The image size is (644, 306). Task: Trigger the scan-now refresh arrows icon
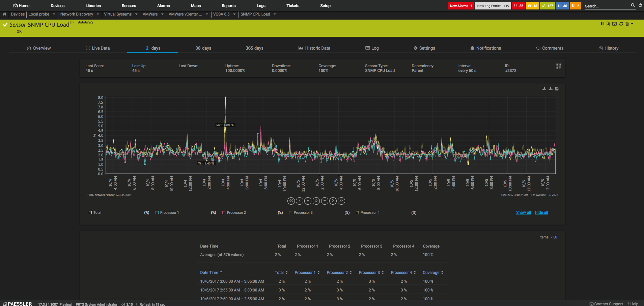point(621,24)
